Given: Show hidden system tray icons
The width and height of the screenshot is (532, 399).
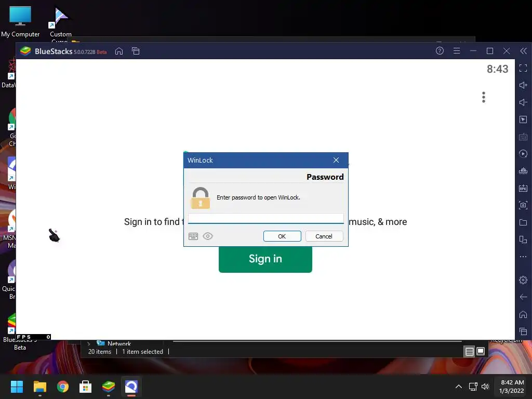Looking at the screenshot, I should tap(459, 387).
